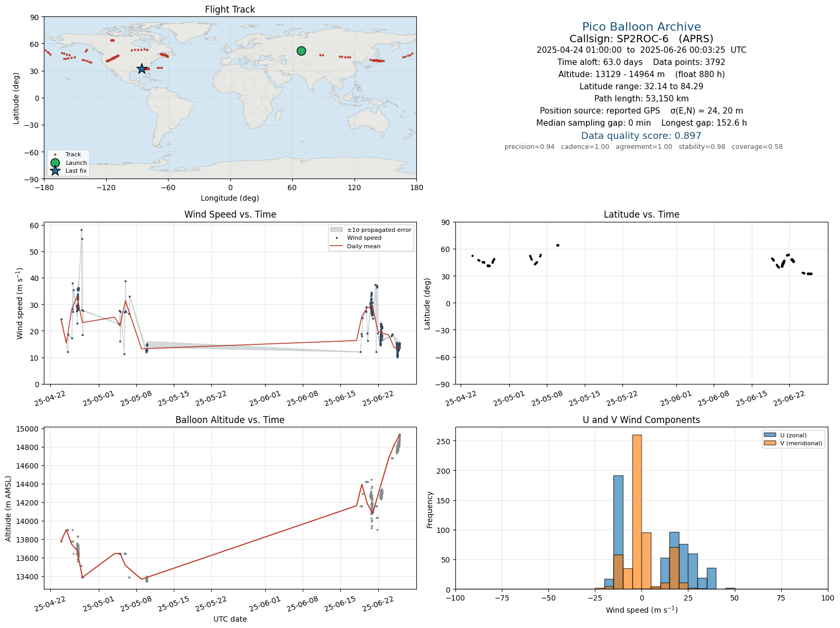Viewport: 840px width, 628px height.
Task: Click the highest wind speed point near 58
Action: pos(81,230)
